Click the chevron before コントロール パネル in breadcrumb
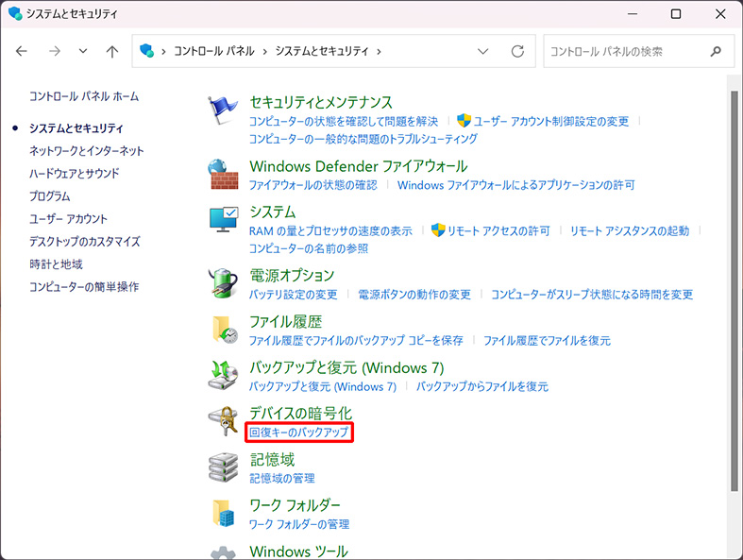The height and width of the screenshot is (560, 743). click(163, 52)
